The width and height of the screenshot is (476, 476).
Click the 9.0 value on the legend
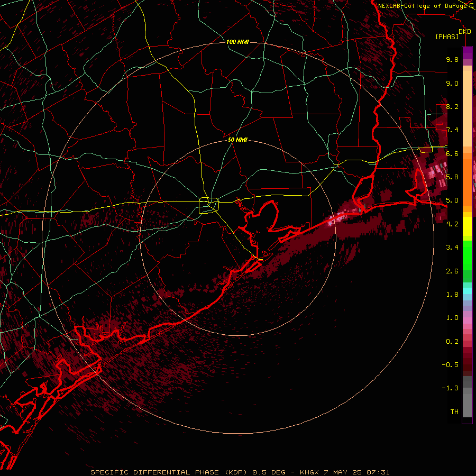[452, 83]
